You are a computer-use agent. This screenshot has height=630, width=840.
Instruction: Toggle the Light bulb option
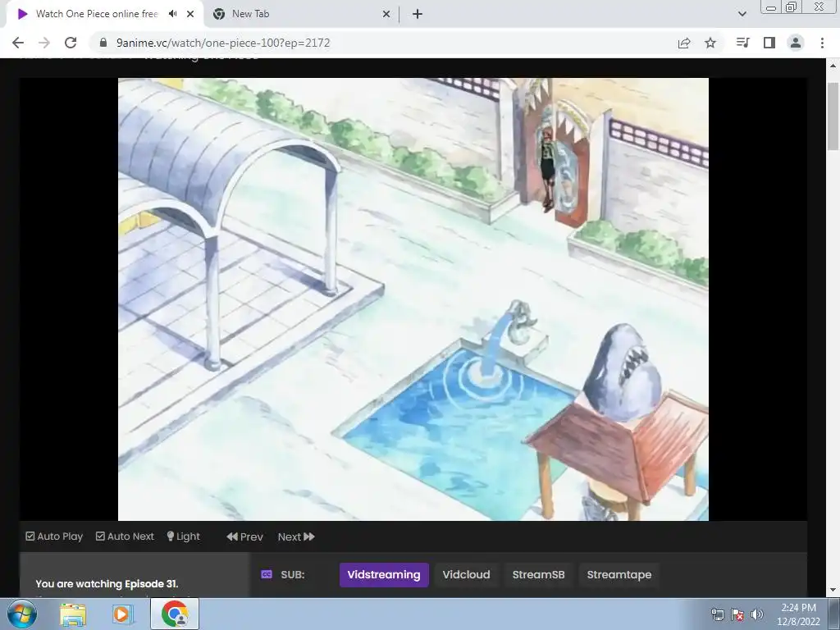pos(183,536)
